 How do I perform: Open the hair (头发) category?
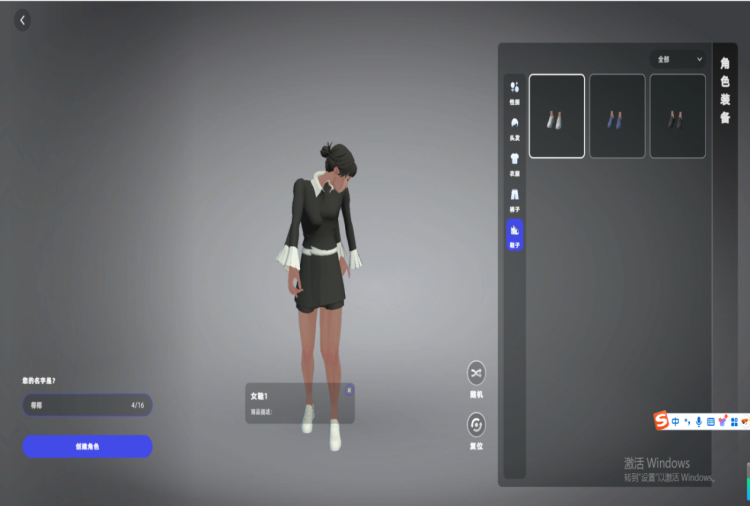tap(514, 127)
